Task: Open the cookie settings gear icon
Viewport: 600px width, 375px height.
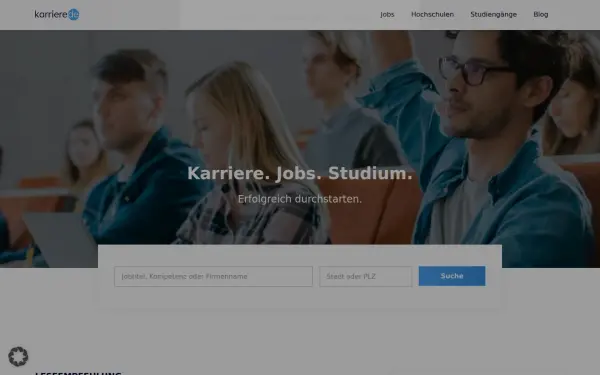Action: point(18,357)
